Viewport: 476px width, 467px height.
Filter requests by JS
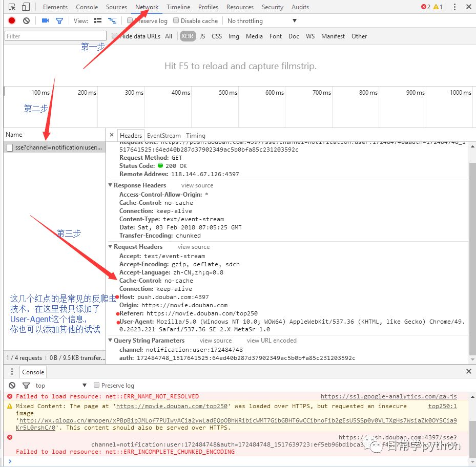(202, 36)
